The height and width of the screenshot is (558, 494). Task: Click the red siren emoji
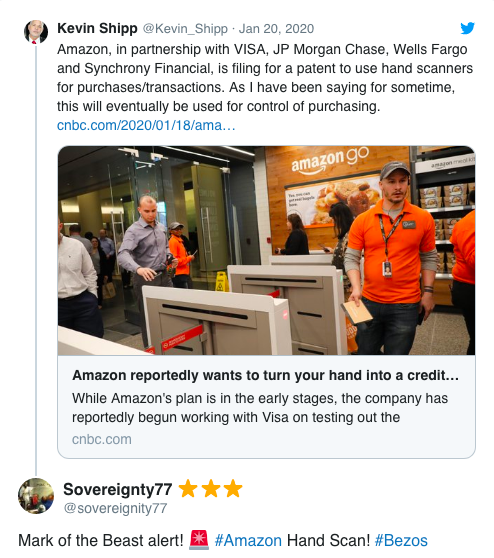coord(199,539)
